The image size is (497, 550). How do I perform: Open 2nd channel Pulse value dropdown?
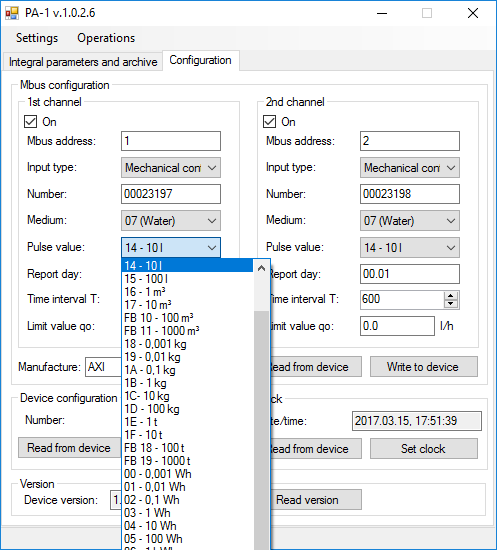point(410,248)
